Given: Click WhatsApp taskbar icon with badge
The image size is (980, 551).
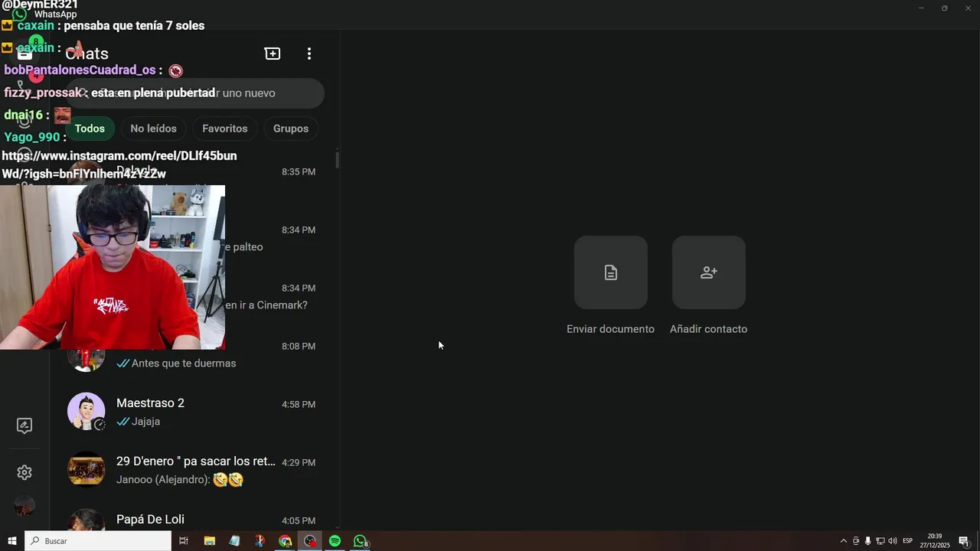Looking at the screenshot, I should 360,541.
